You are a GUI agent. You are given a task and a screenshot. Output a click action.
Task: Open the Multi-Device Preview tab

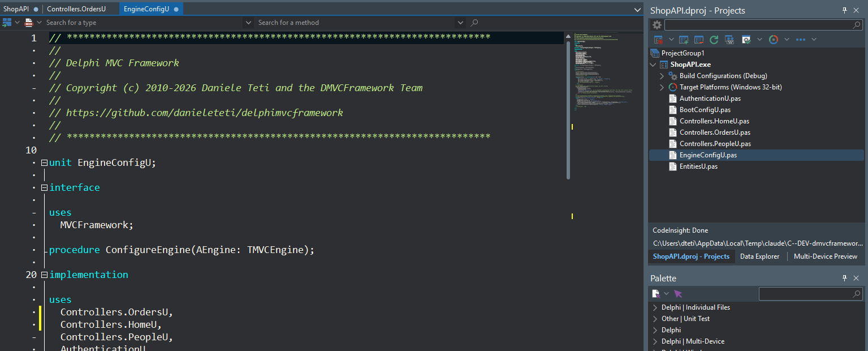tap(826, 256)
